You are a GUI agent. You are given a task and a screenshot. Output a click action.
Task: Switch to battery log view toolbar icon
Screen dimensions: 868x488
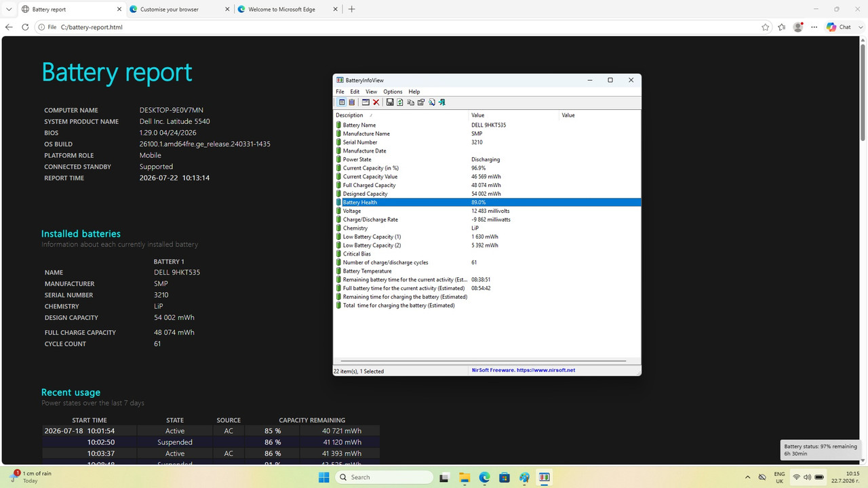click(x=352, y=102)
